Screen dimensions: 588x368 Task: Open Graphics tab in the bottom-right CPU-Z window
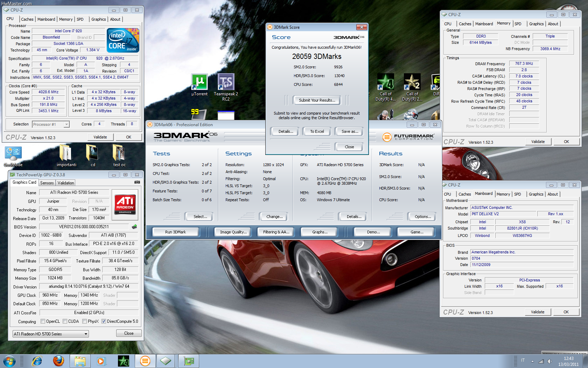(x=536, y=194)
